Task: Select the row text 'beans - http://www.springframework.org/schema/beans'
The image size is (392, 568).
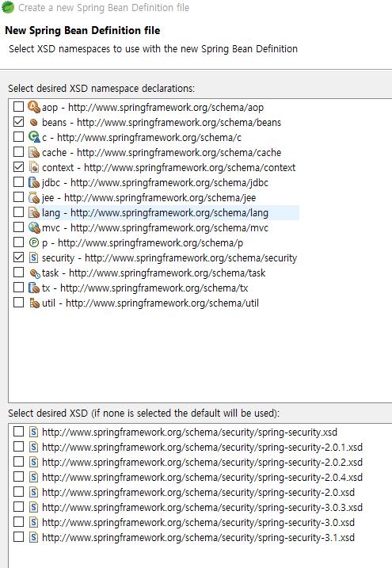Action: pos(162,123)
